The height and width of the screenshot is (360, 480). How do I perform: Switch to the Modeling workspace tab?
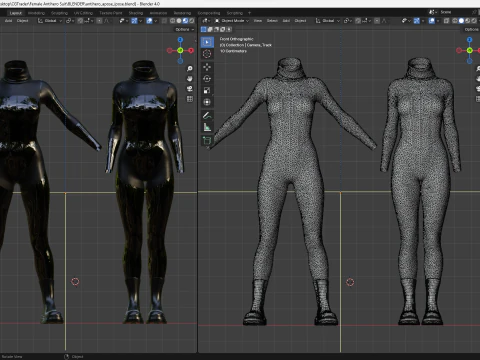click(x=36, y=13)
